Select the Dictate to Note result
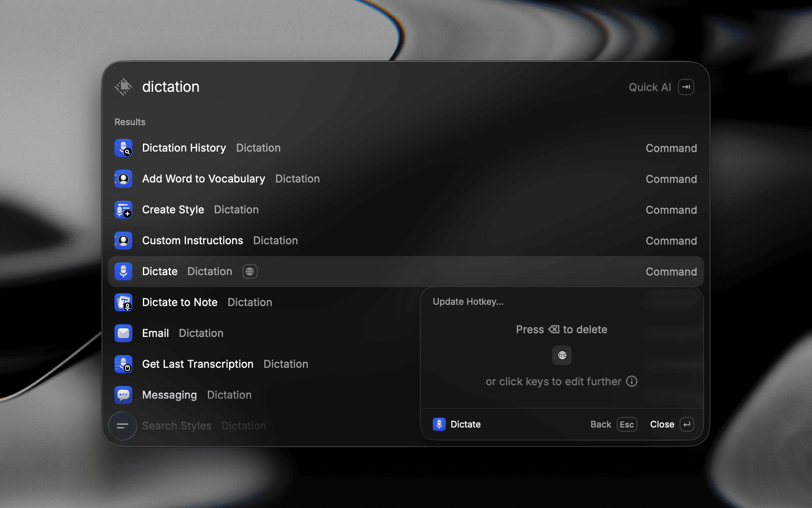Screen dimensions: 812x508 click(x=264, y=302)
